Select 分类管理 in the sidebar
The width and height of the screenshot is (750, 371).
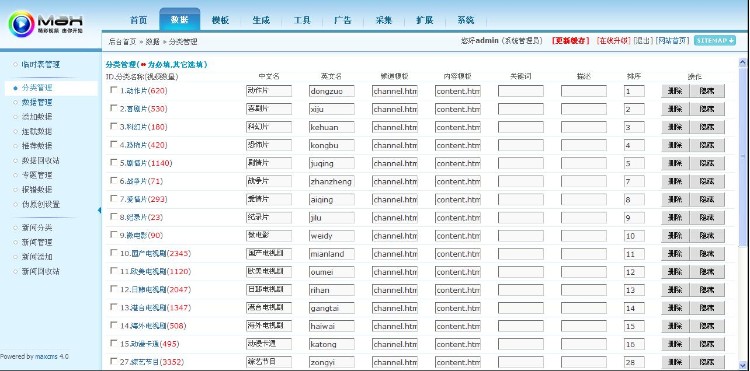click(x=37, y=88)
